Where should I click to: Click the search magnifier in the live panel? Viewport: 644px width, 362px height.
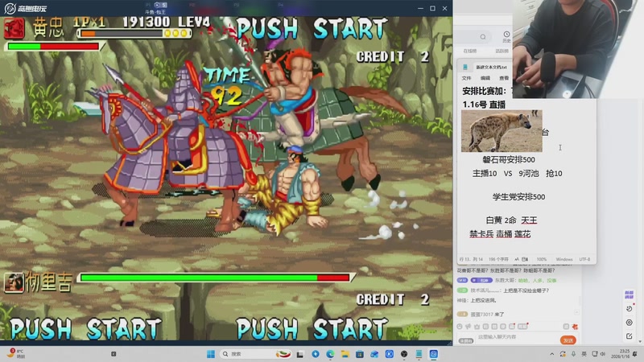[483, 37]
